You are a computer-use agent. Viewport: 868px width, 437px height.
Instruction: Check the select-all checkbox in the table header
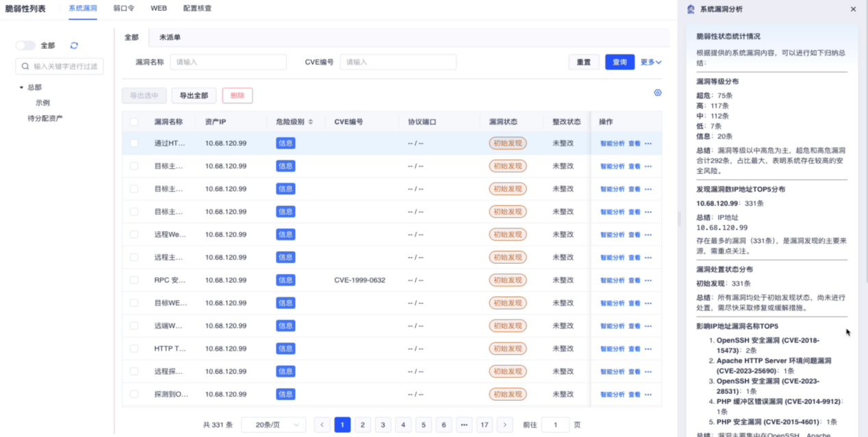[134, 120]
